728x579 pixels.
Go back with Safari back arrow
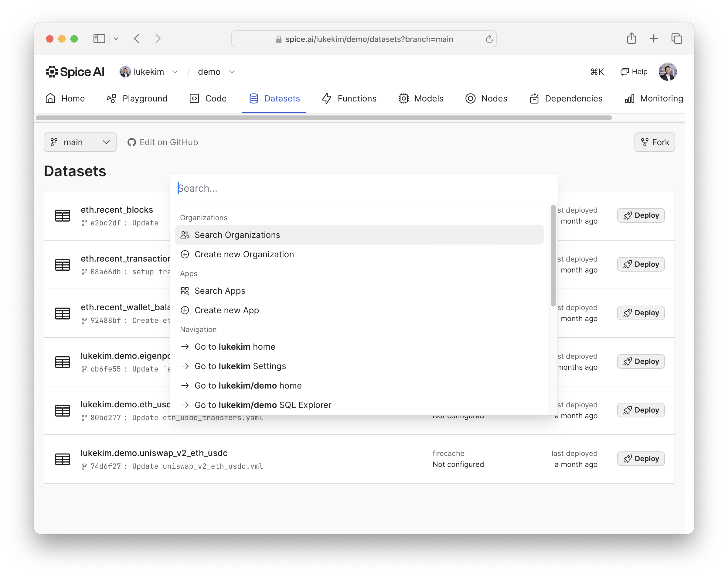tap(136, 39)
